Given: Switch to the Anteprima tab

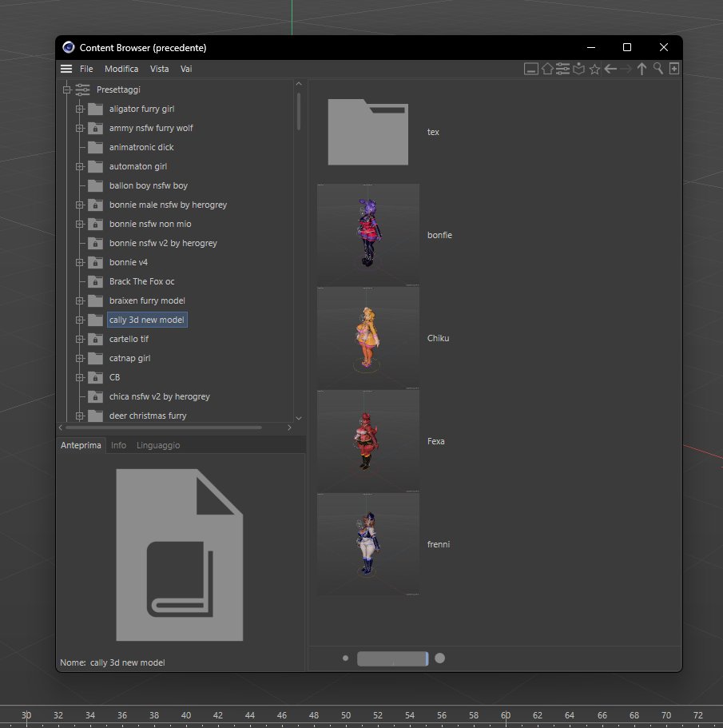Looking at the screenshot, I should point(81,445).
